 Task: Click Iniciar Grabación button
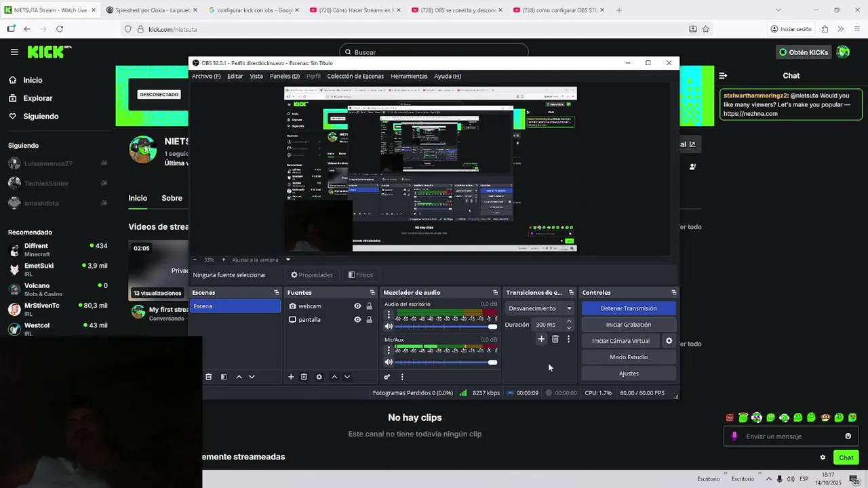[629, 325]
